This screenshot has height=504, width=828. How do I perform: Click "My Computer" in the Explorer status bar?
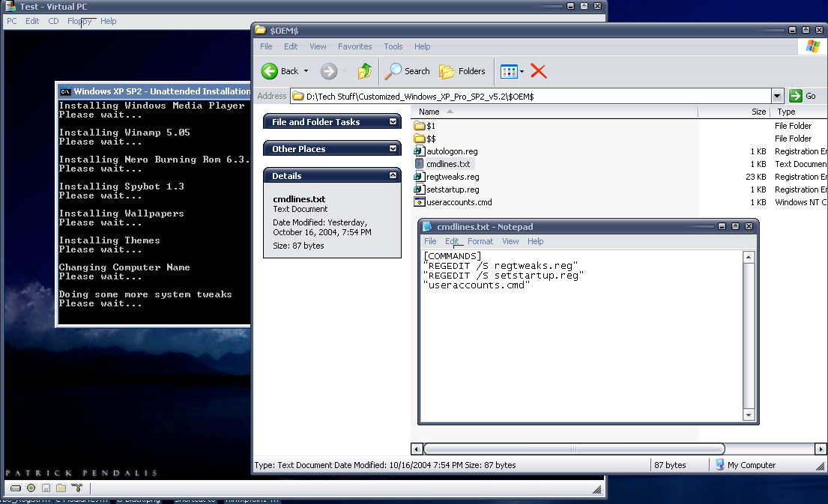(752, 465)
